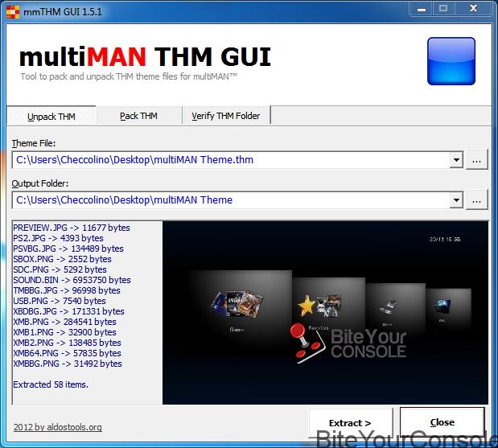Select the XMBBG.PNG -> 31492 bytes line
The image size is (498, 448).
(x=68, y=364)
